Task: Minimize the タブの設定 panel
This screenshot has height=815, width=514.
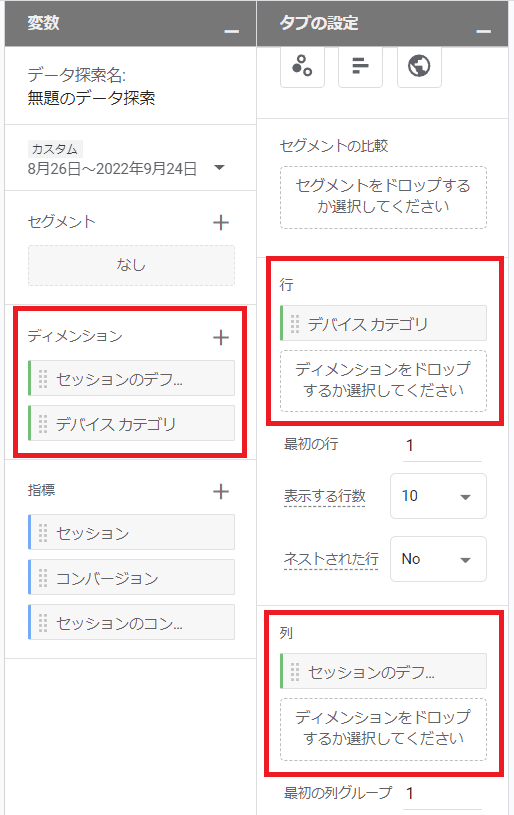Action: point(483,31)
